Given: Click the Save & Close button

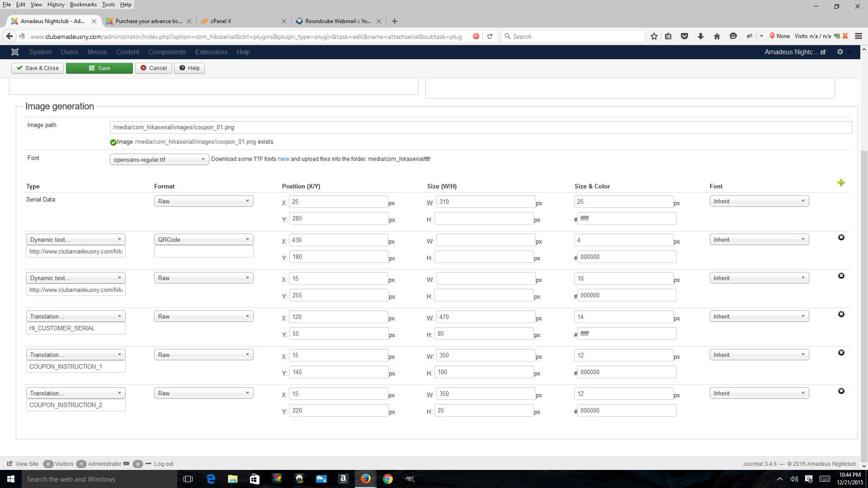Looking at the screenshot, I should click(38, 68).
